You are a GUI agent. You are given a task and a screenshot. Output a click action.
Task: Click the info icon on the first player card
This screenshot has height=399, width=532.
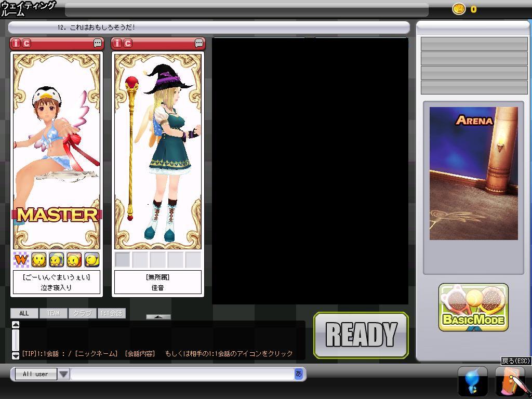[16, 44]
